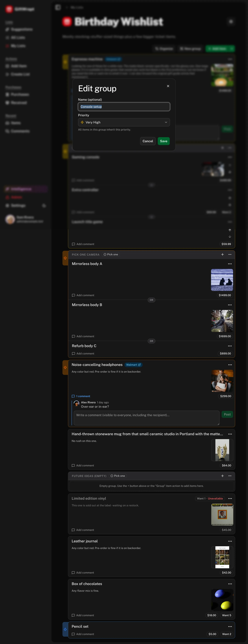
Task: Move item down above the $59.99 price
Action: pyautogui.click(x=230, y=237)
